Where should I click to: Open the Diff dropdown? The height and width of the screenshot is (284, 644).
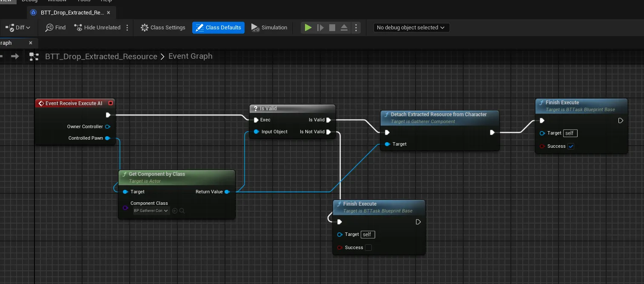(x=18, y=28)
